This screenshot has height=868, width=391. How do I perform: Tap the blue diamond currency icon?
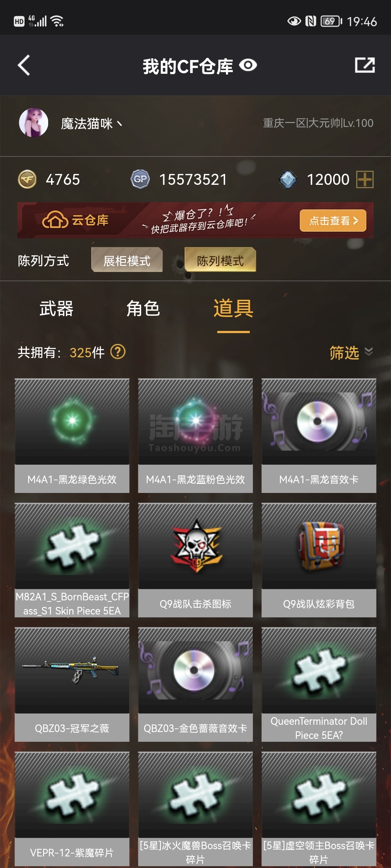pos(288,179)
